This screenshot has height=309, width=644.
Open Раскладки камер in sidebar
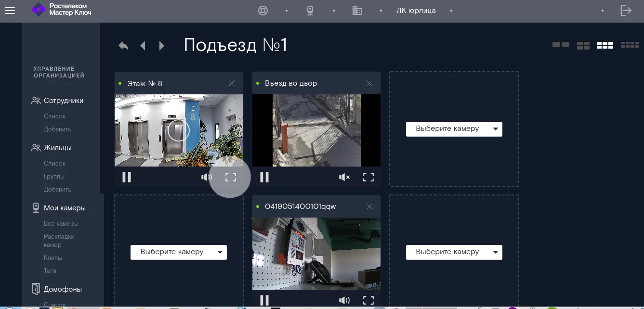[59, 241]
